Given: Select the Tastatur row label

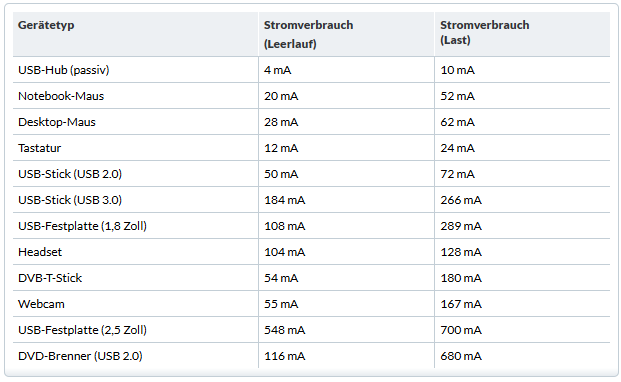Looking at the screenshot, I should [x=39, y=148].
